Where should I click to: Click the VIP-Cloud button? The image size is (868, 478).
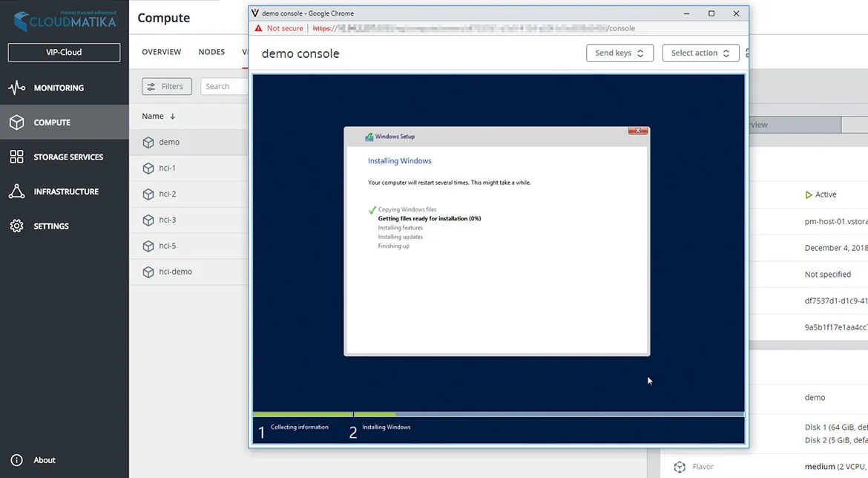[x=64, y=52]
